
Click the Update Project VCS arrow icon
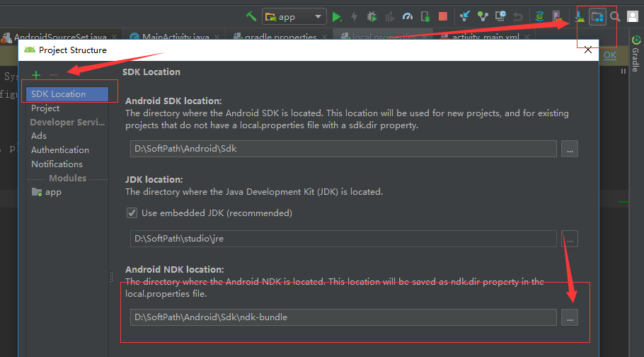pos(465,16)
